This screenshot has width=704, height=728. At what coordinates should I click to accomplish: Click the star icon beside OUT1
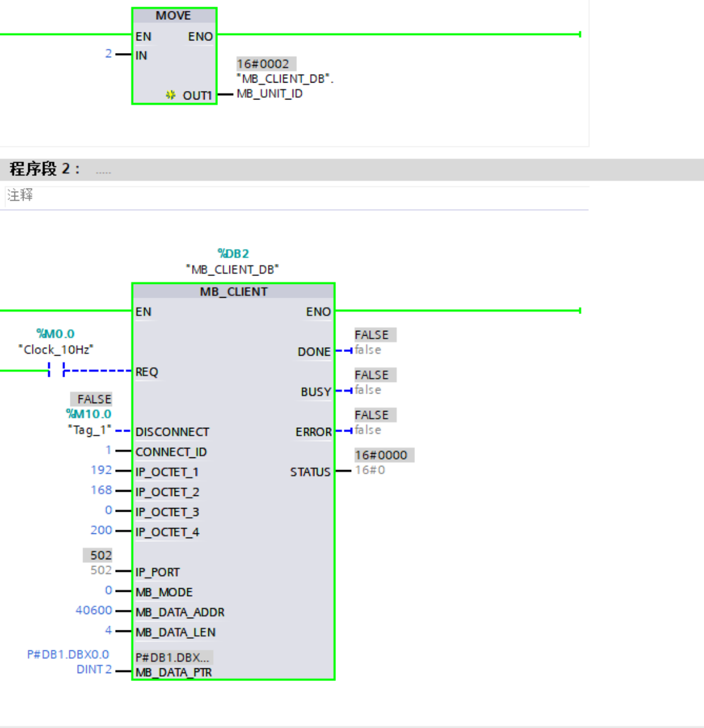pos(170,95)
